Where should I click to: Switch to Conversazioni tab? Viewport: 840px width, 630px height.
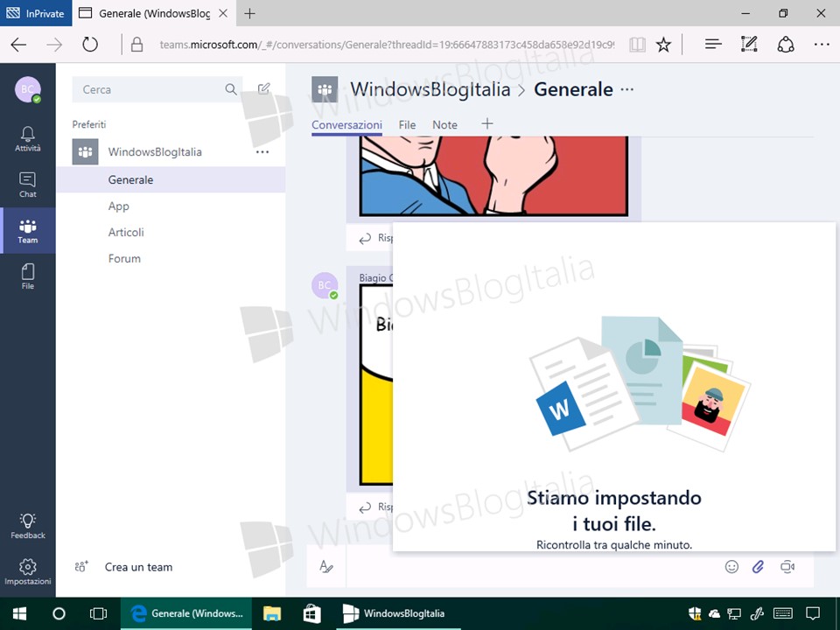coord(346,125)
